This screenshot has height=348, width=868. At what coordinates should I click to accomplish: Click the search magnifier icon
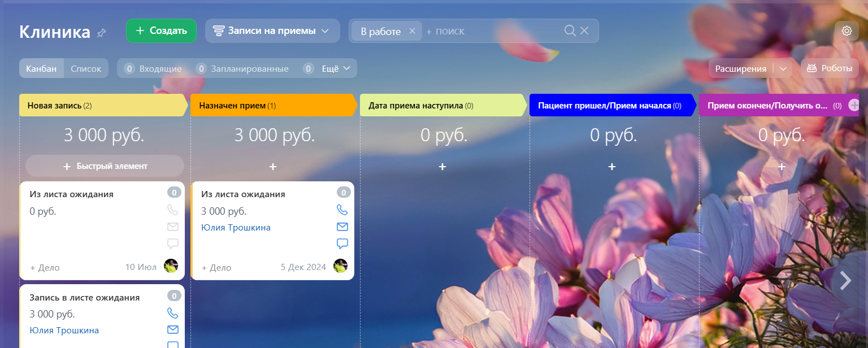(x=570, y=31)
